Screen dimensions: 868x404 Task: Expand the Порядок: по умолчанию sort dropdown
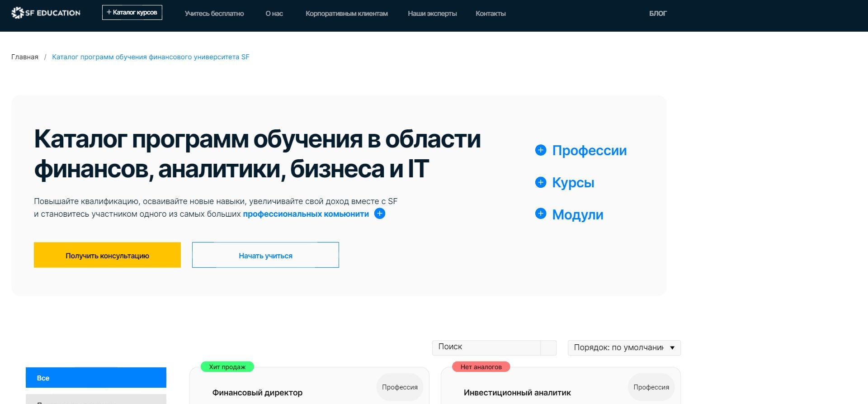click(624, 347)
